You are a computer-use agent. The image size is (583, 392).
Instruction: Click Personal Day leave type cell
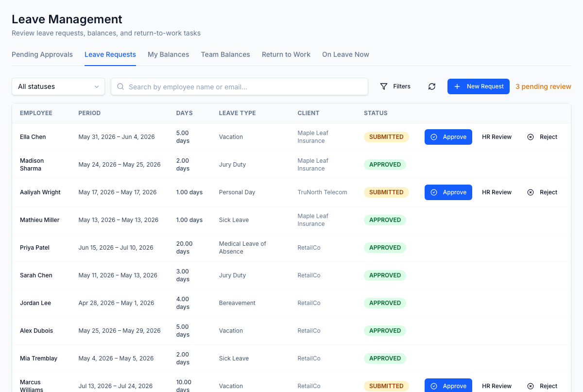click(237, 192)
